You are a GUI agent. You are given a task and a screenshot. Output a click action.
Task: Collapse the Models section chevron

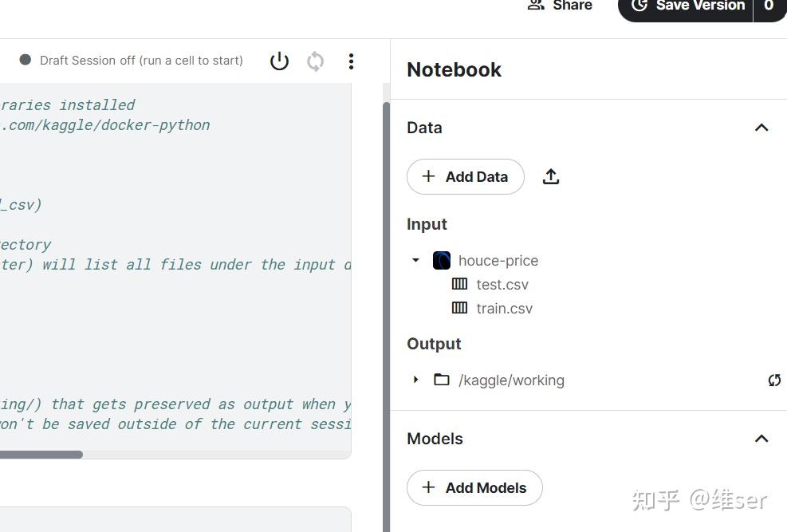[761, 439]
